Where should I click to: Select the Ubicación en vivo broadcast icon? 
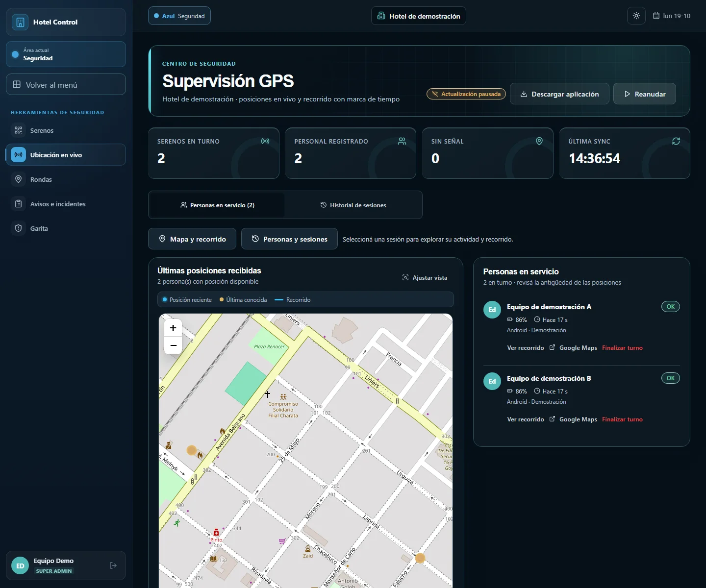19,155
